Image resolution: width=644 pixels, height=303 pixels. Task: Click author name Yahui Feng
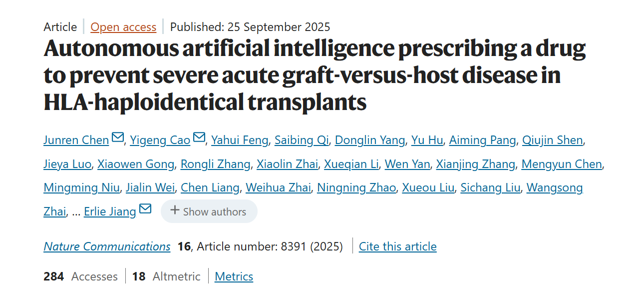point(240,140)
